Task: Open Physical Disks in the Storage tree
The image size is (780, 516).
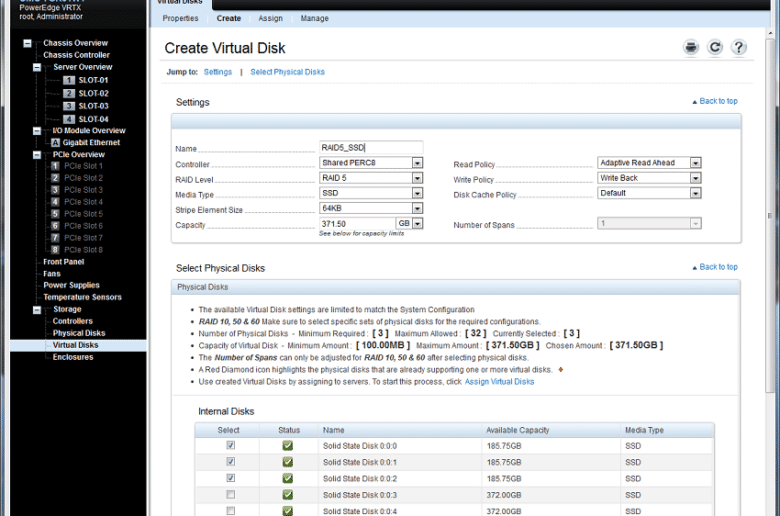Action: click(79, 333)
